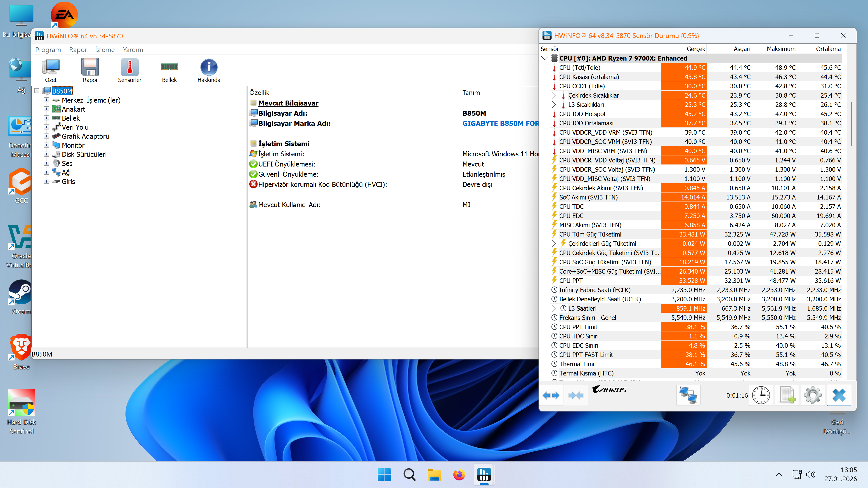This screenshot has width=868, height=488.
Task: Click the Asgari column header
Action: [729, 49]
